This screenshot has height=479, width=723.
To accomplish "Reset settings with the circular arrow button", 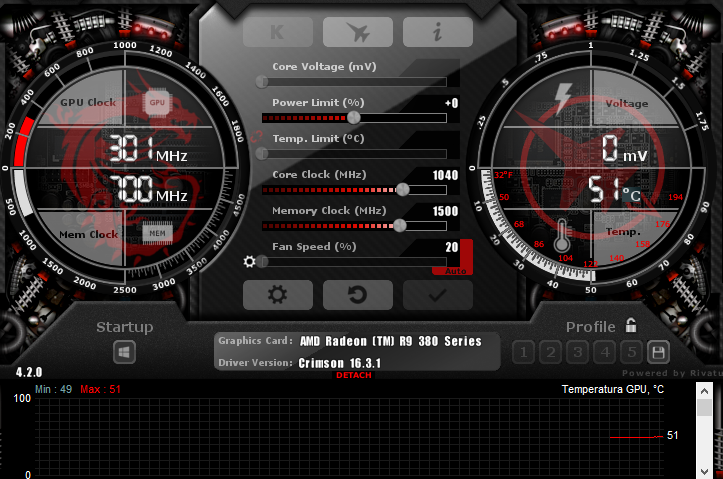I will click(x=358, y=295).
